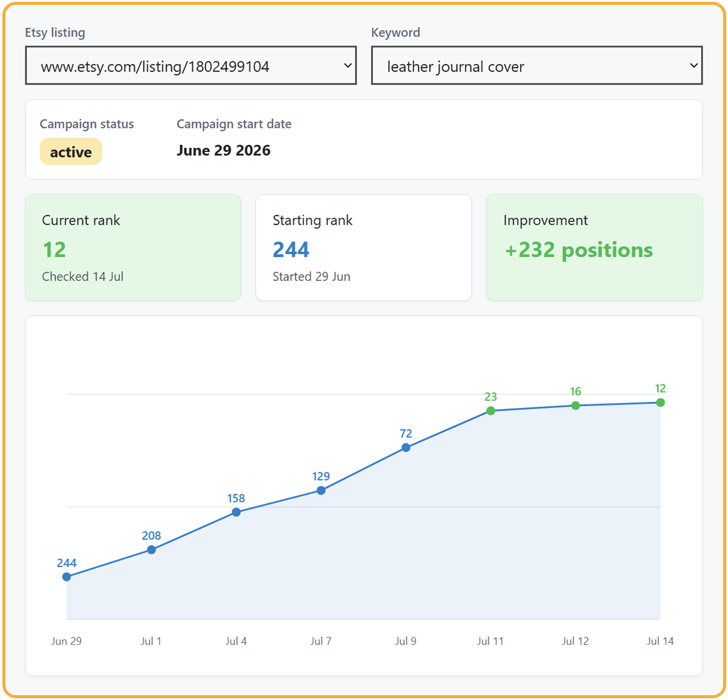Click the Jul 4 axis label
728x700 pixels.
coord(236,641)
